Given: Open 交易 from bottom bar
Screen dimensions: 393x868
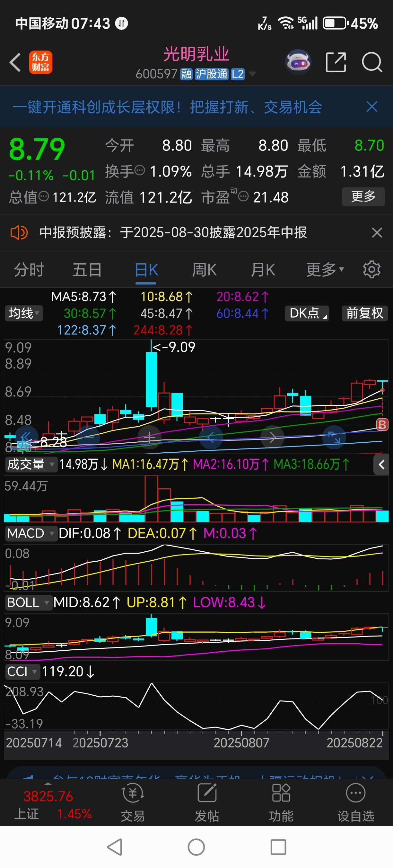Looking at the screenshot, I should click(133, 803).
